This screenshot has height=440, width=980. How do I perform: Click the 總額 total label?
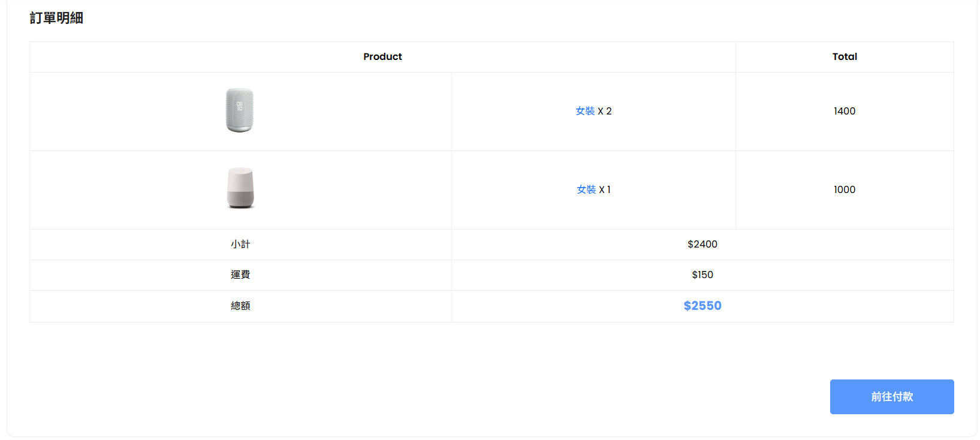click(x=240, y=306)
